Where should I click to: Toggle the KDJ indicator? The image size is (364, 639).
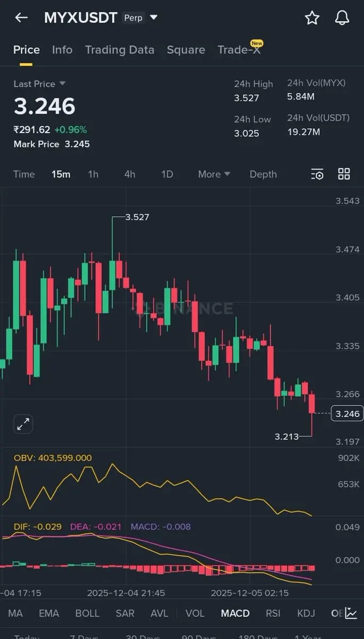[306, 613]
